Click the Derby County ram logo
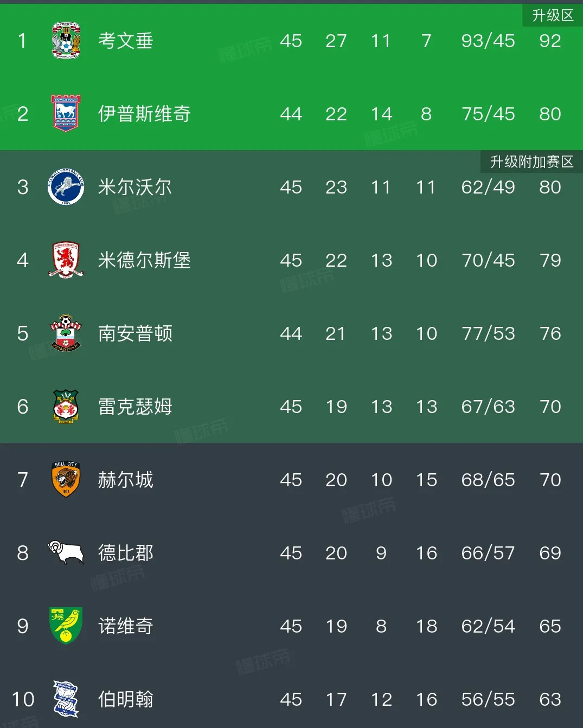The width and height of the screenshot is (583, 728). coord(66,553)
